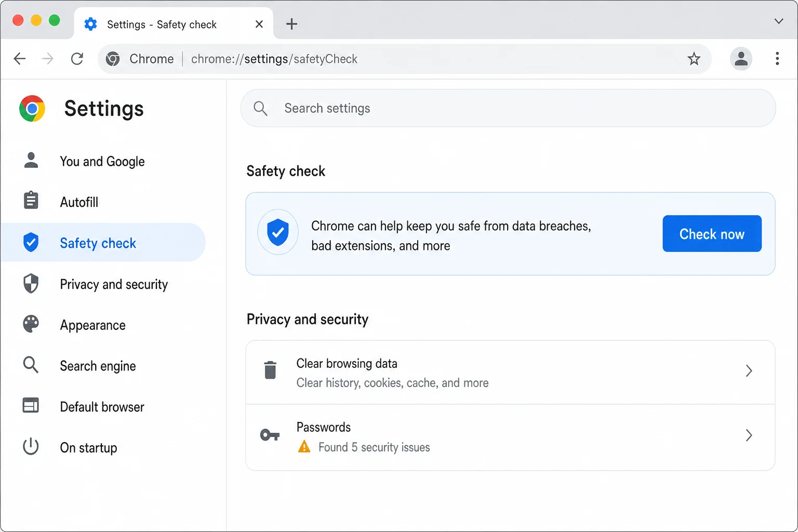Screen dimensions: 798x532
Task: Click the Default browser window icon
Action: pyautogui.click(x=31, y=405)
